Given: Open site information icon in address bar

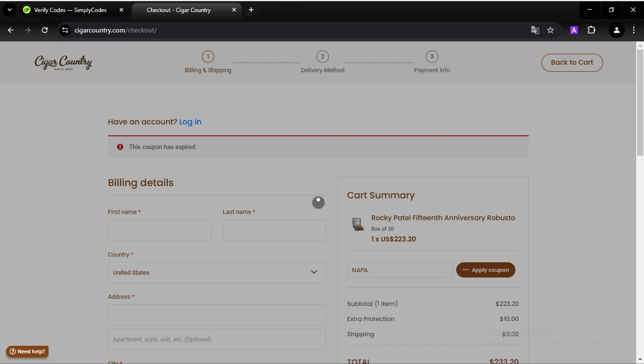Looking at the screenshot, I should pos(65,30).
